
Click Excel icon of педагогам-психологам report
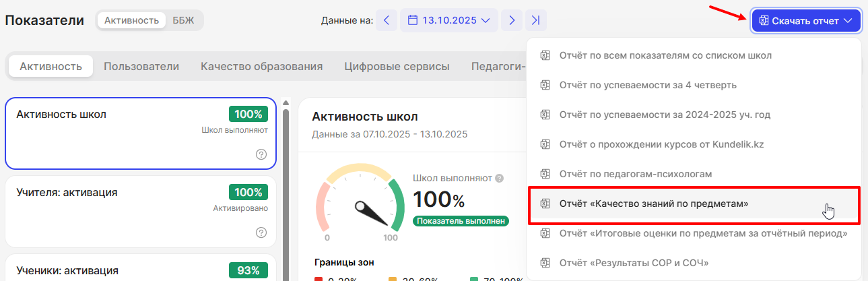pyautogui.click(x=546, y=174)
